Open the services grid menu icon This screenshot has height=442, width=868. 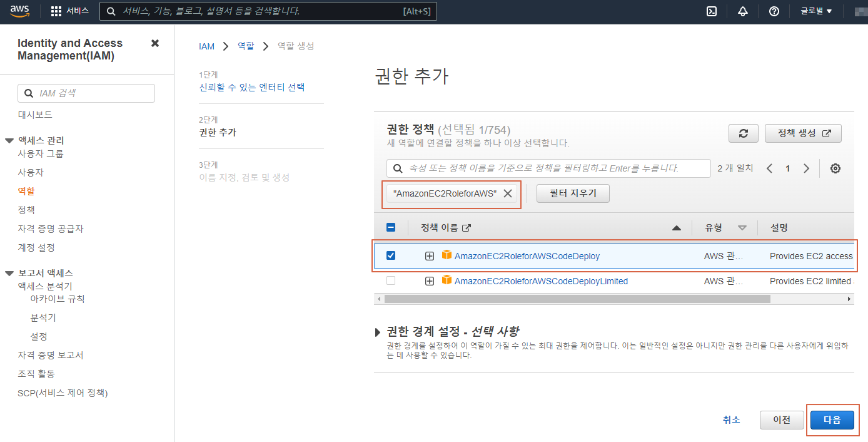pos(56,11)
